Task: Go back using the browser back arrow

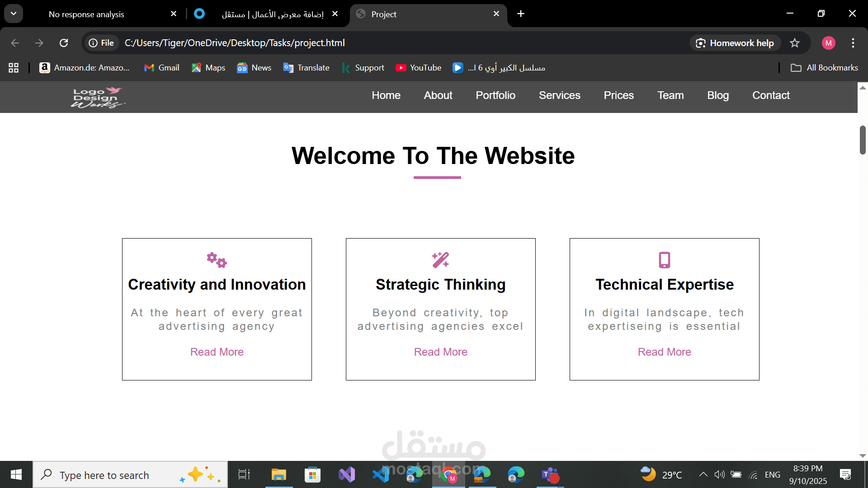Action: click(15, 43)
